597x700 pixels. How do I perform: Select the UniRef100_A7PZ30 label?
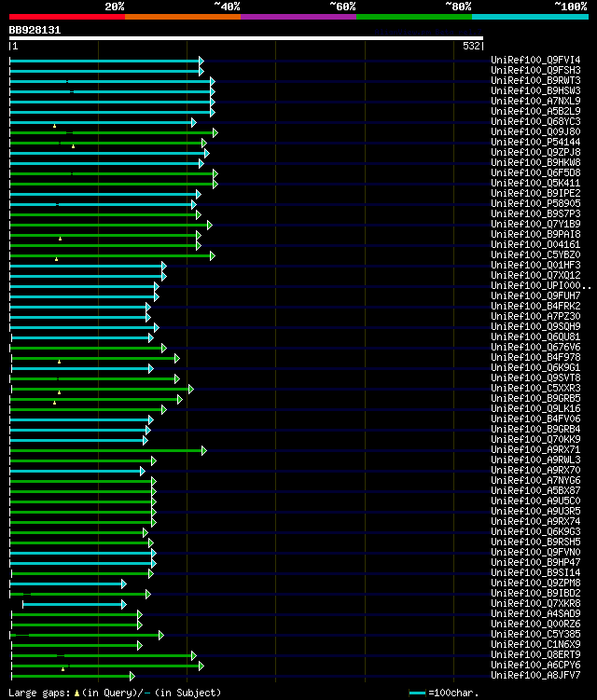[x=535, y=317]
